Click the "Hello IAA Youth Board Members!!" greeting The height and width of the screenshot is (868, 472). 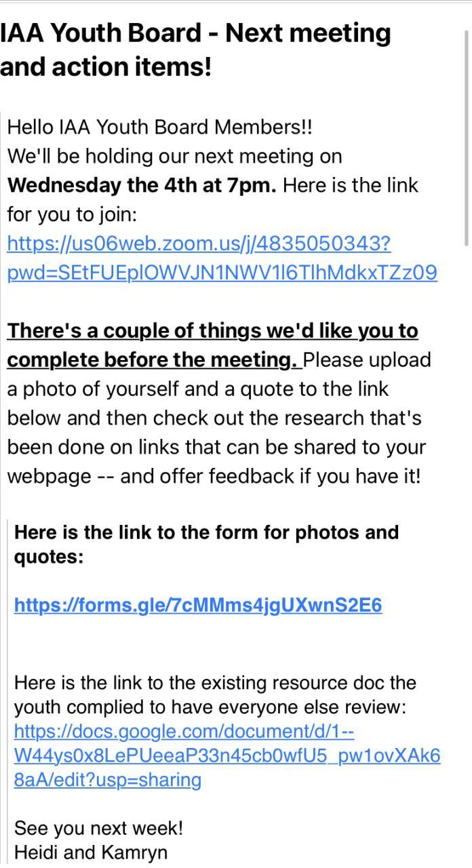160,127
